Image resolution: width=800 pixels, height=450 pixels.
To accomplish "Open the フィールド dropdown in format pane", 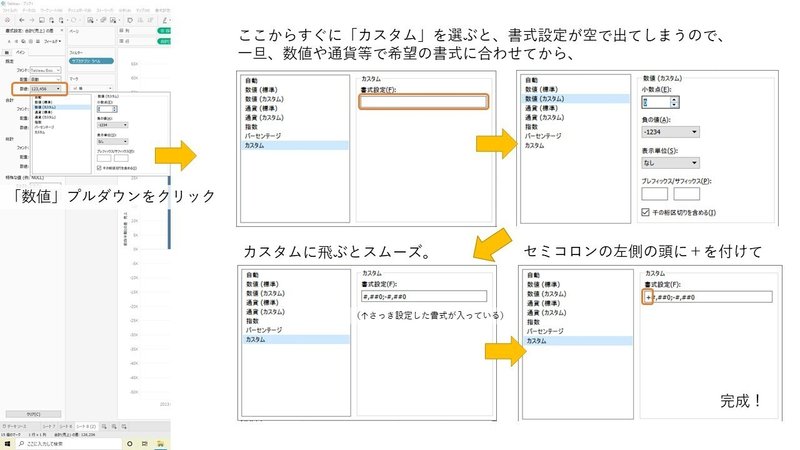I will (x=53, y=41).
